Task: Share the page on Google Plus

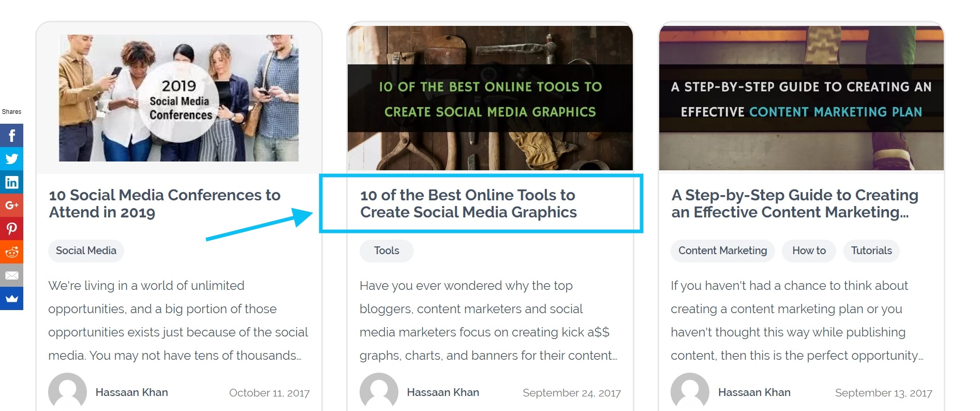Action: [11, 205]
